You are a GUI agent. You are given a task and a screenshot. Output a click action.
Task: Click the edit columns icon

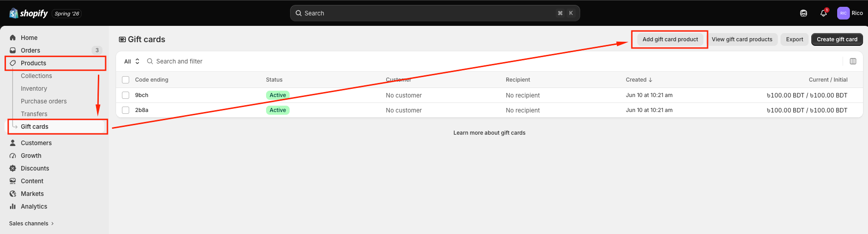(853, 61)
